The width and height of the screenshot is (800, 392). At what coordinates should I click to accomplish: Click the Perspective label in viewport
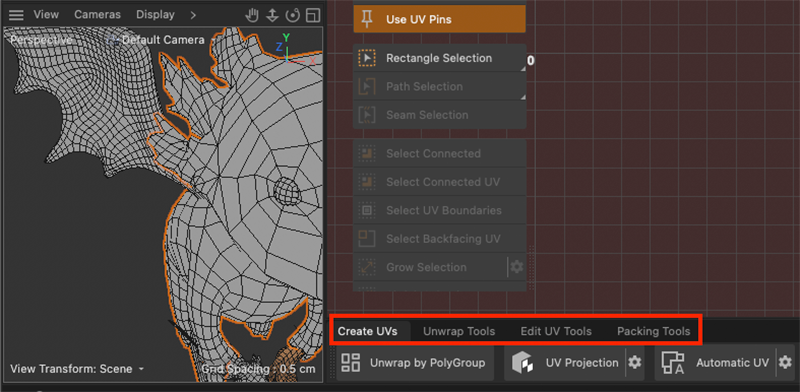click(x=41, y=40)
